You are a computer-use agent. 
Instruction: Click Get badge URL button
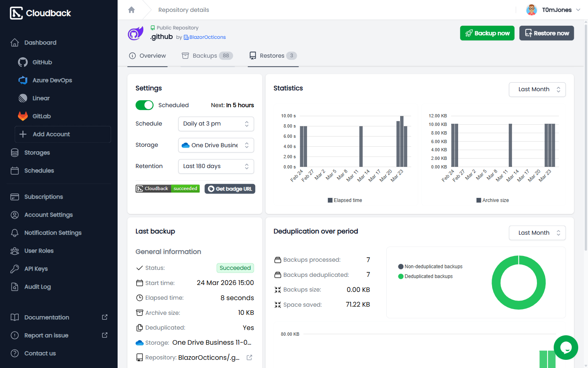230,189
